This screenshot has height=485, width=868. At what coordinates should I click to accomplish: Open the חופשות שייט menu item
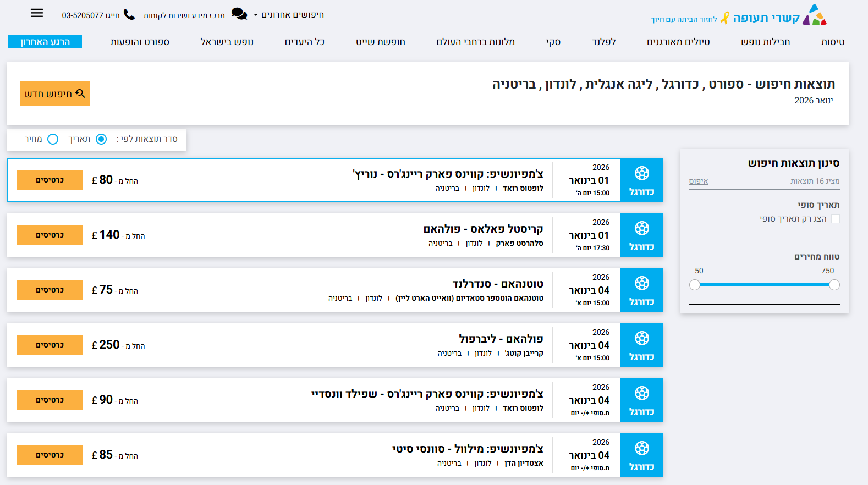click(x=380, y=42)
